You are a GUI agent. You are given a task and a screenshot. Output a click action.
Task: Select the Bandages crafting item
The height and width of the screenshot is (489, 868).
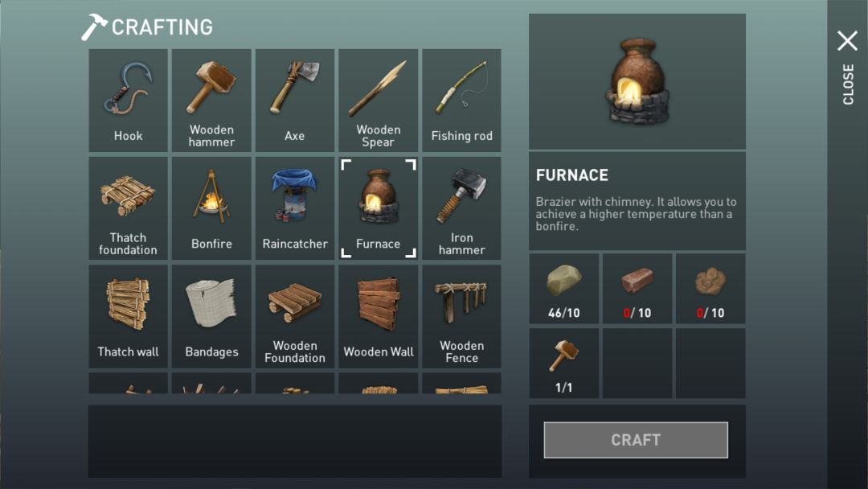[211, 316]
